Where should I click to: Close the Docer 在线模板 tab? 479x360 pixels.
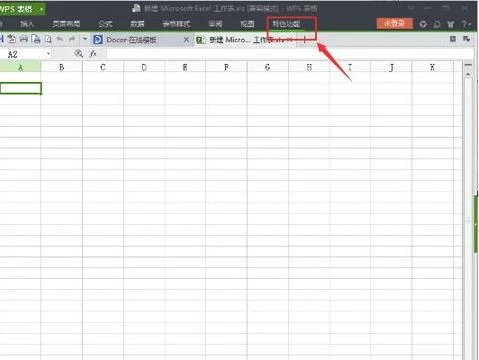[186, 40]
